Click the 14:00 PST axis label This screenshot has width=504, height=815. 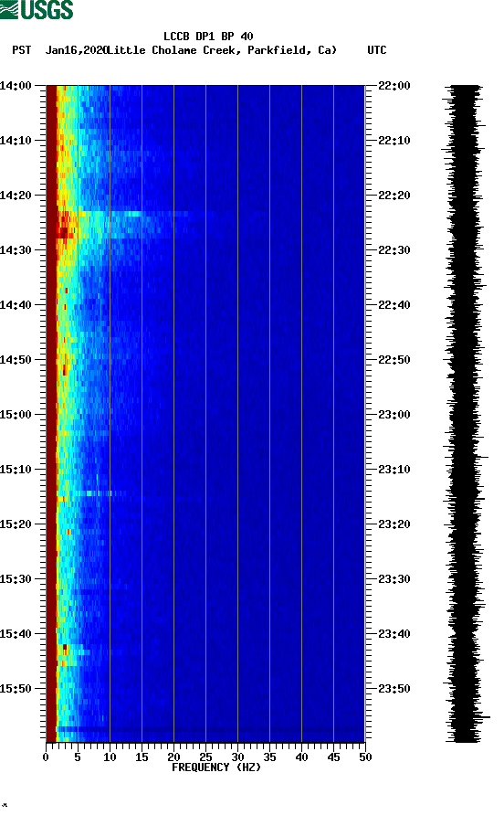[16, 86]
